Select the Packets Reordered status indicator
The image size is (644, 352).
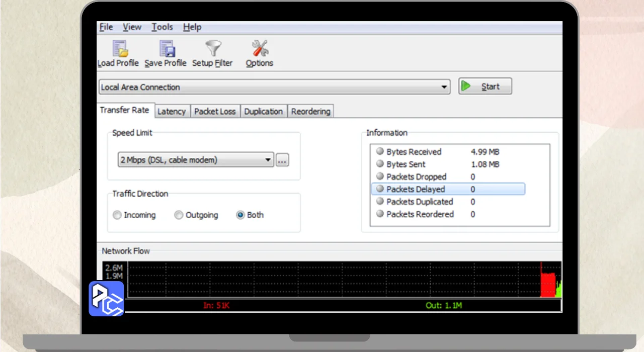coord(379,214)
